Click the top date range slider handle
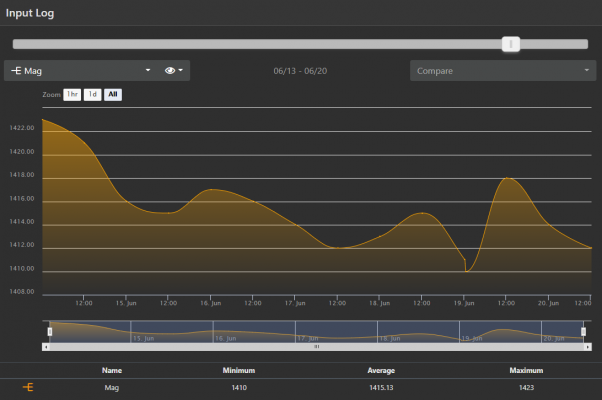The height and width of the screenshot is (400, 602). click(511, 44)
